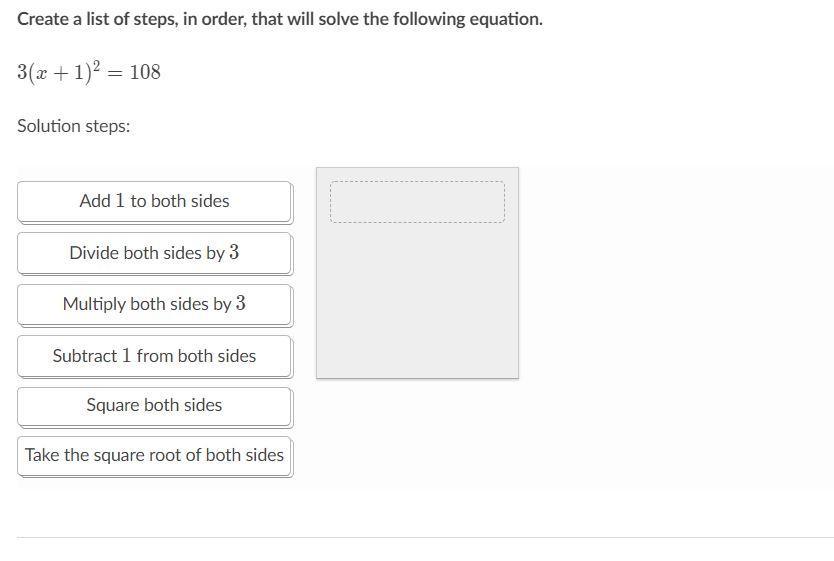Click the dashed empty step slot
Image resolution: width=834 pixels, height=561 pixels.
[417, 202]
